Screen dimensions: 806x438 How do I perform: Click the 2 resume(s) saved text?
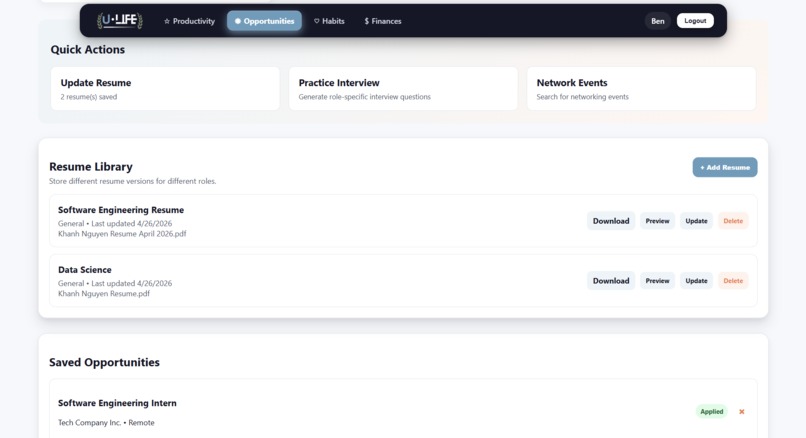[88, 97]
